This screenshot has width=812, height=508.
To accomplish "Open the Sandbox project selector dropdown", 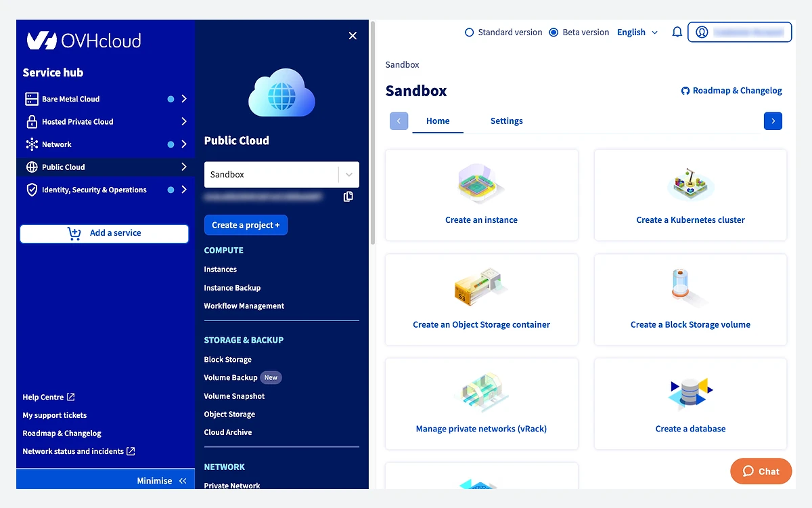I will coord(281,174).
